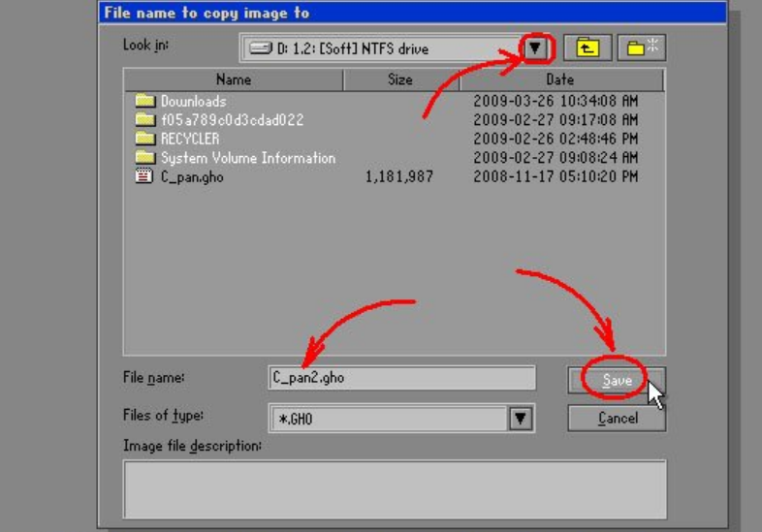Click the Downloads folder icon

coord(144,101)
